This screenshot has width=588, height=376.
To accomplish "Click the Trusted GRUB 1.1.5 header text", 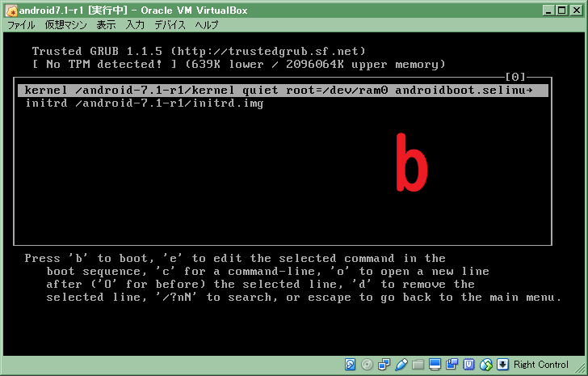I will (x=199, y=51).
